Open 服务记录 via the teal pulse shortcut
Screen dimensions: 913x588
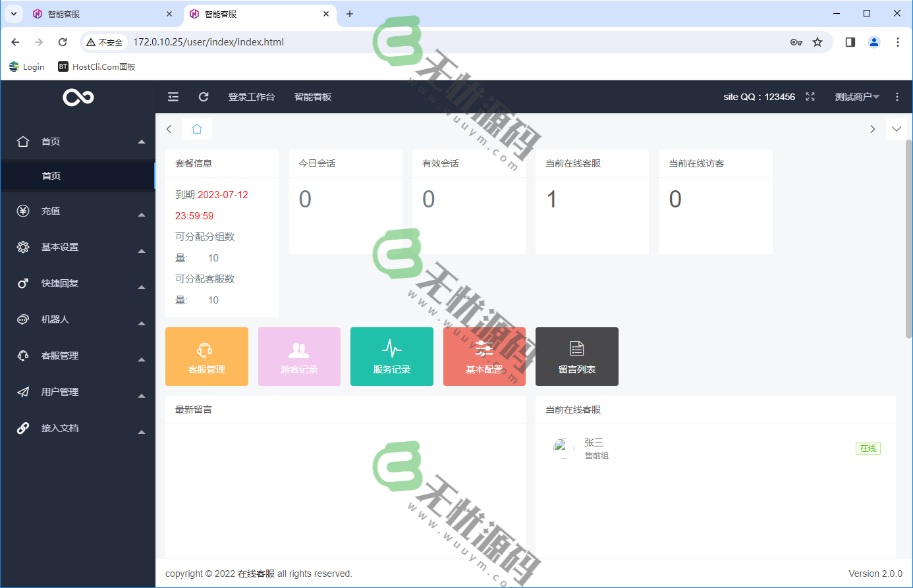click(x=391, y=356)
